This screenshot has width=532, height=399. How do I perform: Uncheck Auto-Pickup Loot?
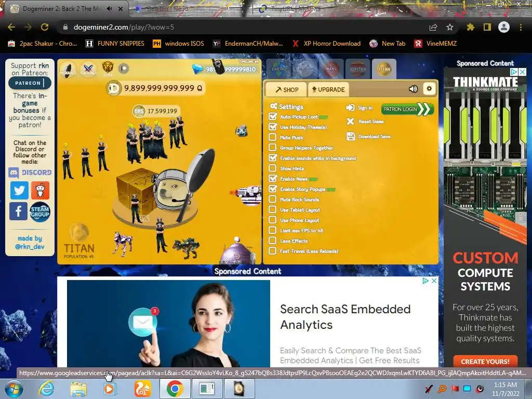pos(273,116)
